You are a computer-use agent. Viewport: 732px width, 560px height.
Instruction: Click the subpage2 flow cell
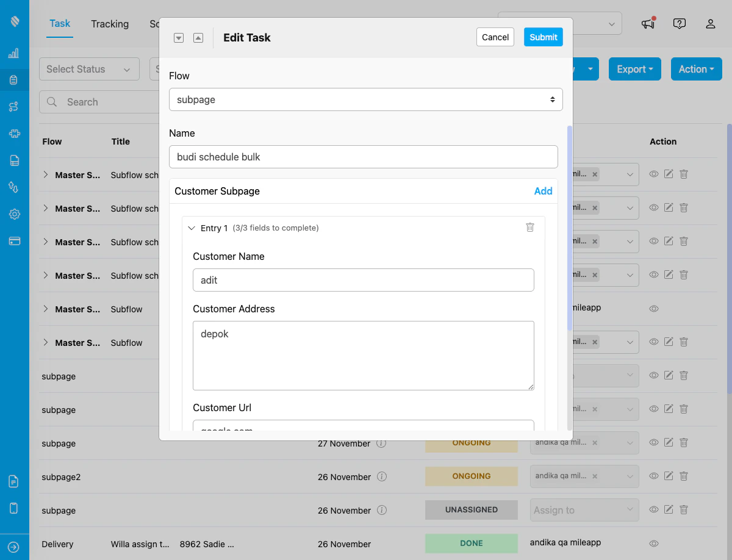click(x=61, y=477)
